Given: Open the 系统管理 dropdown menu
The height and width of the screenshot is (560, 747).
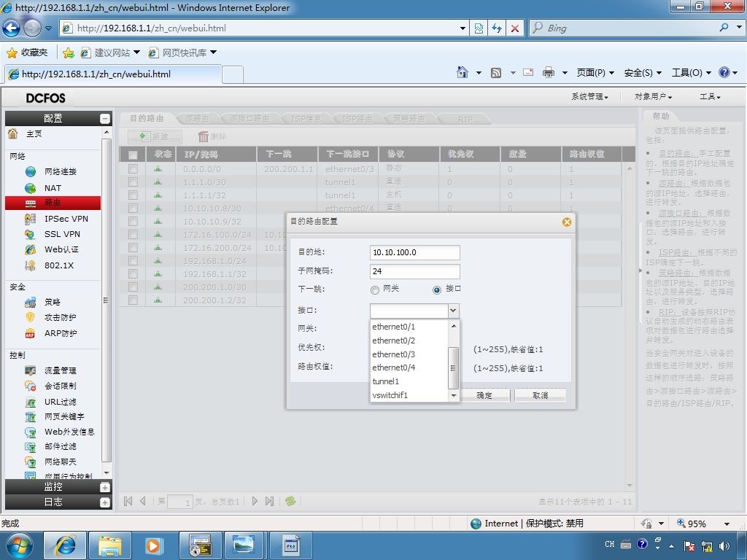Looking at the screenshot, I should click(589, 97).
